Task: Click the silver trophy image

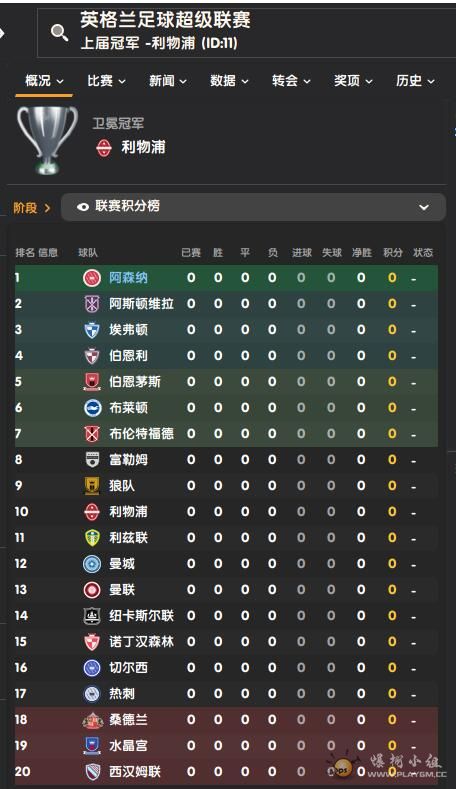Action: [47, 138]
